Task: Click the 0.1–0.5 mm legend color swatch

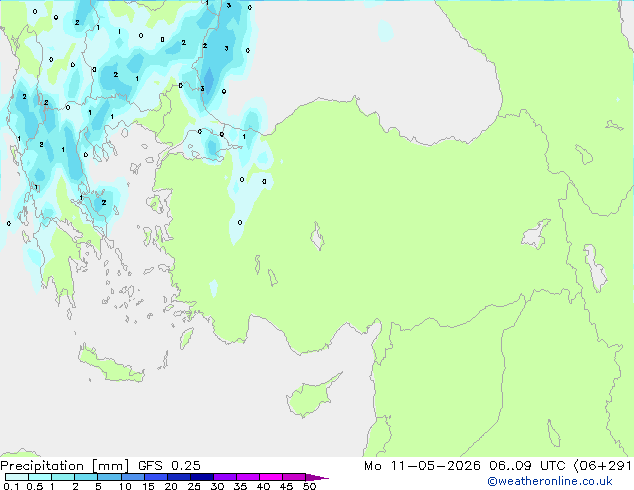Action: click(17, 477)
